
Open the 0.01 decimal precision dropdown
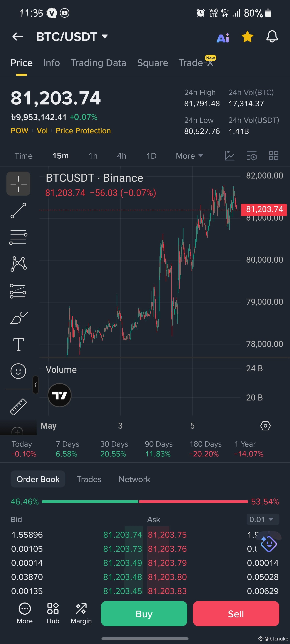click(x=263, y=519)
